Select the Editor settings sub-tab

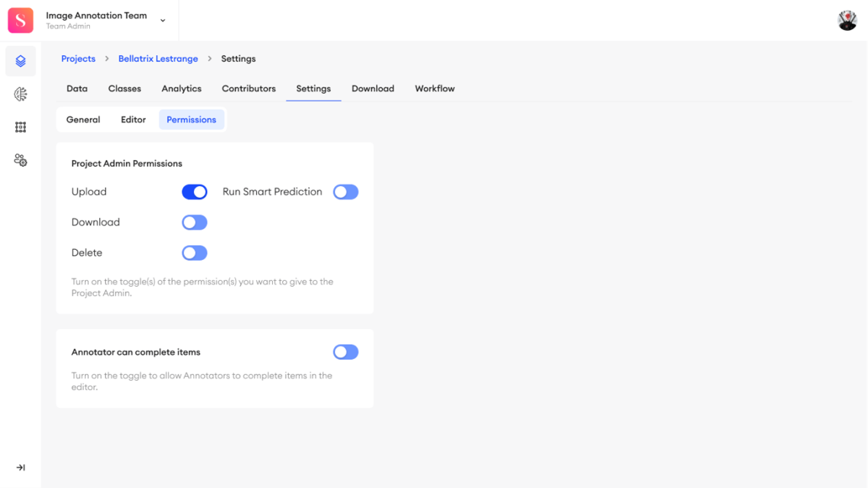point(133,120)
